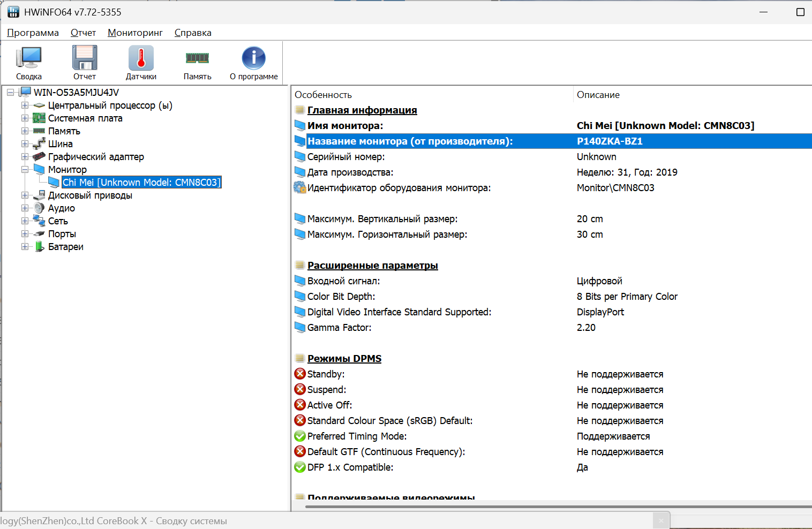Click the gear icon beside Идентификатор оборудования монитора
812x529 pixels.
(x=300, y=187)
